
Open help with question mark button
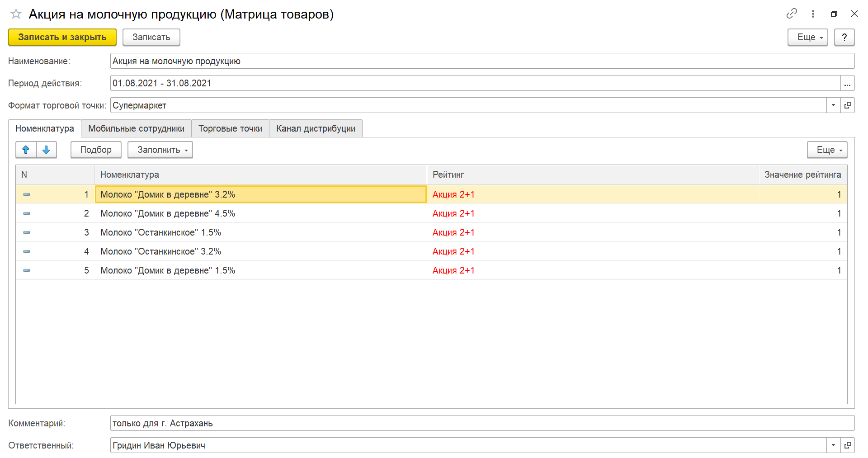844,37
